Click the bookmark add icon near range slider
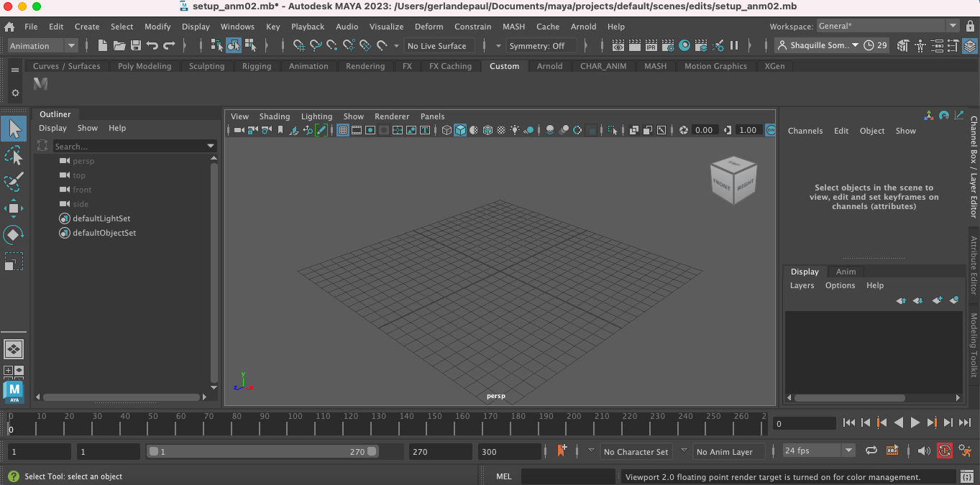This screenshot has height=485, width=980. click(x=562, y=451)
